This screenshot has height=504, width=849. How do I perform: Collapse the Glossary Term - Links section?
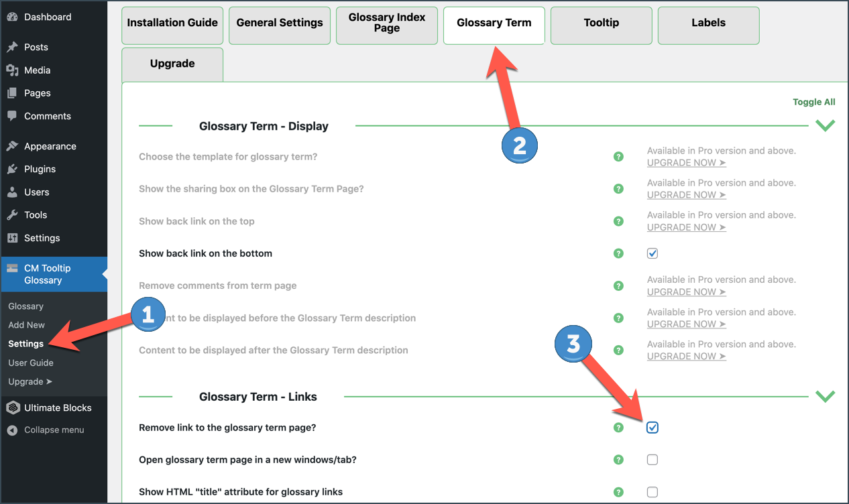coord(826,396)
